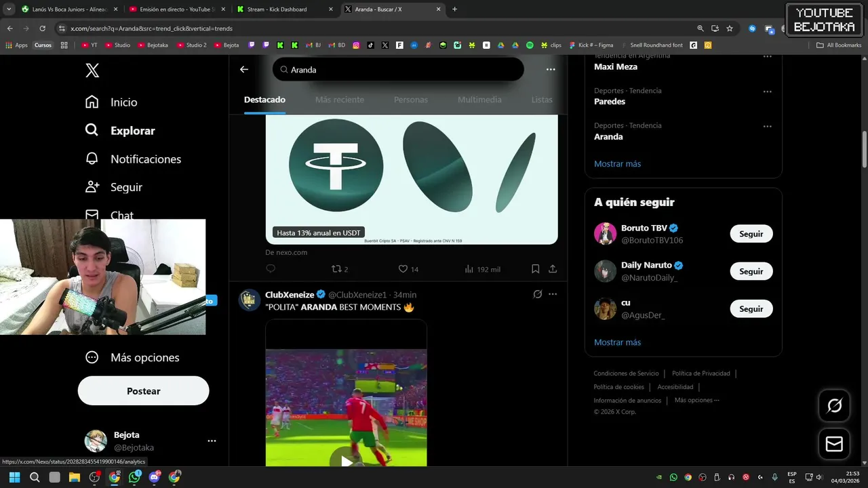Screen dimensions: 868x488
Task: Share the Nexo ad post
Action: coord(553,269)
